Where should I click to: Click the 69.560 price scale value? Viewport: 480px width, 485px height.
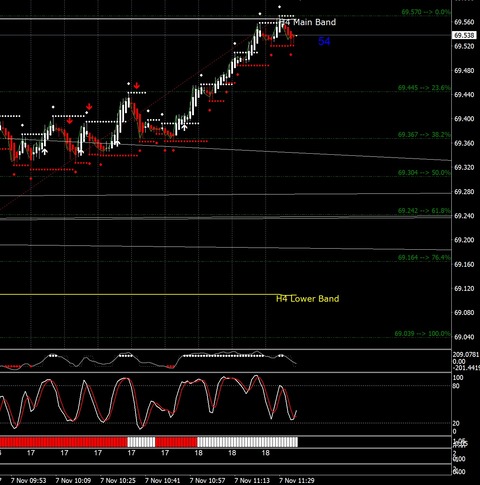(464, 22)
